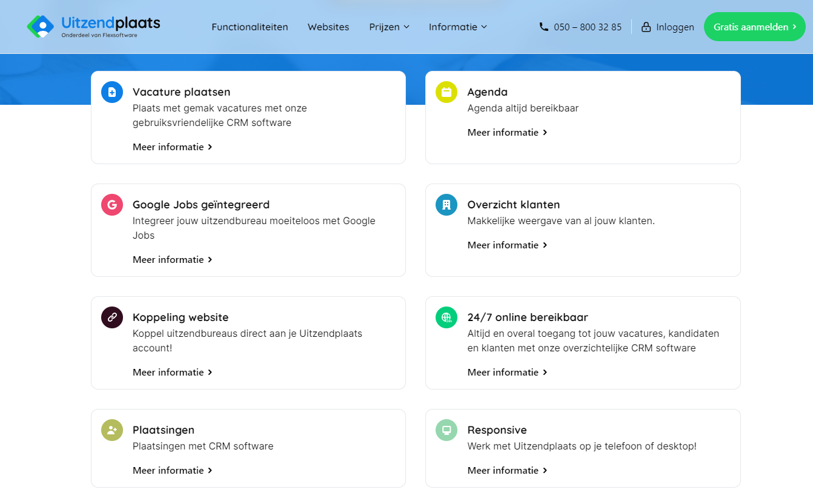Click the Overzicht klanten building icon
This screenshot has height=504, width=813.
(446, 205)
